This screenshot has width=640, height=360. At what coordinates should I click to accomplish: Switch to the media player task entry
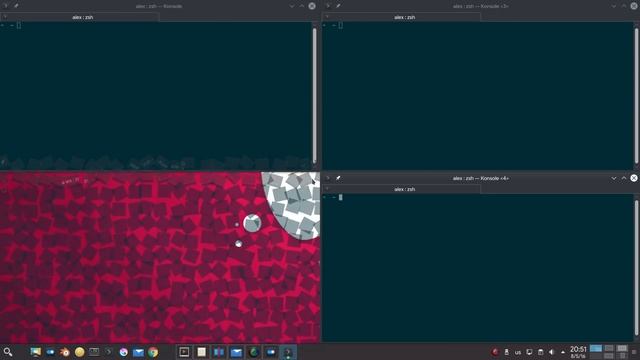[184, 352]
